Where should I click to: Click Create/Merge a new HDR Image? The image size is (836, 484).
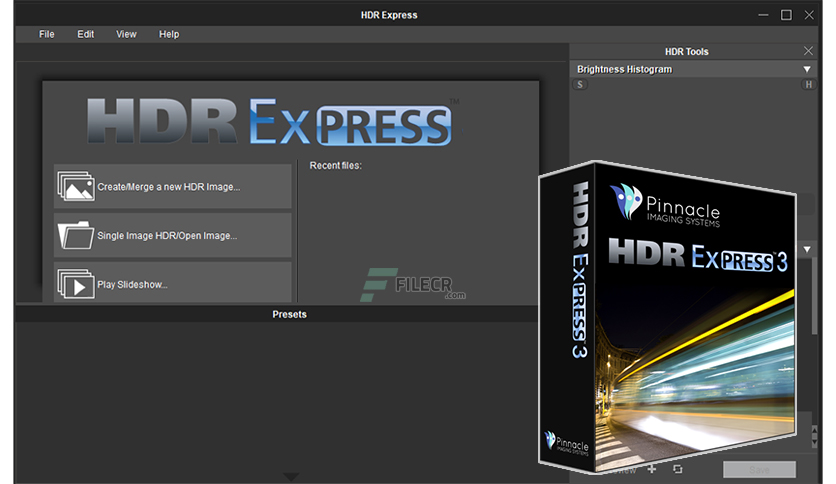click(x=173, y=187)
